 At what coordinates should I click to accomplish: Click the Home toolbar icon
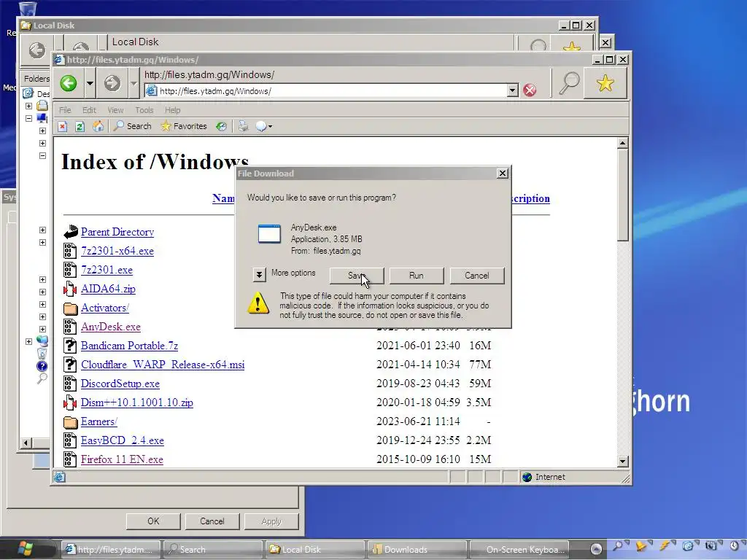coord(98,126)
